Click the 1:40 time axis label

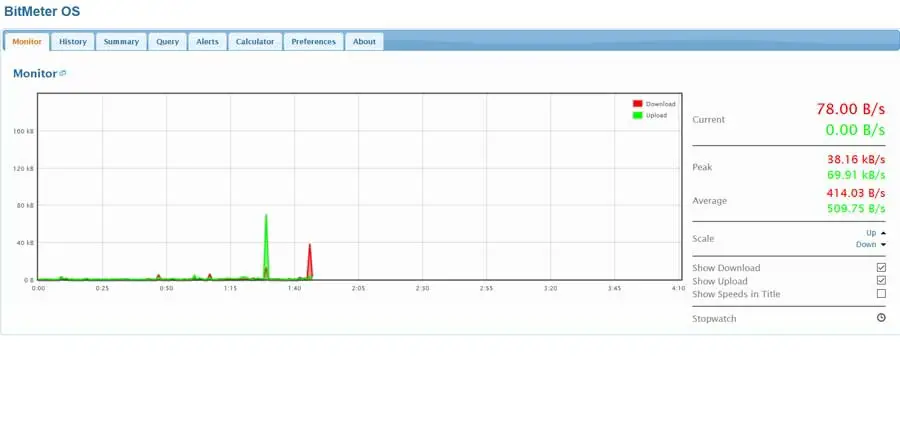coord(294,288)
